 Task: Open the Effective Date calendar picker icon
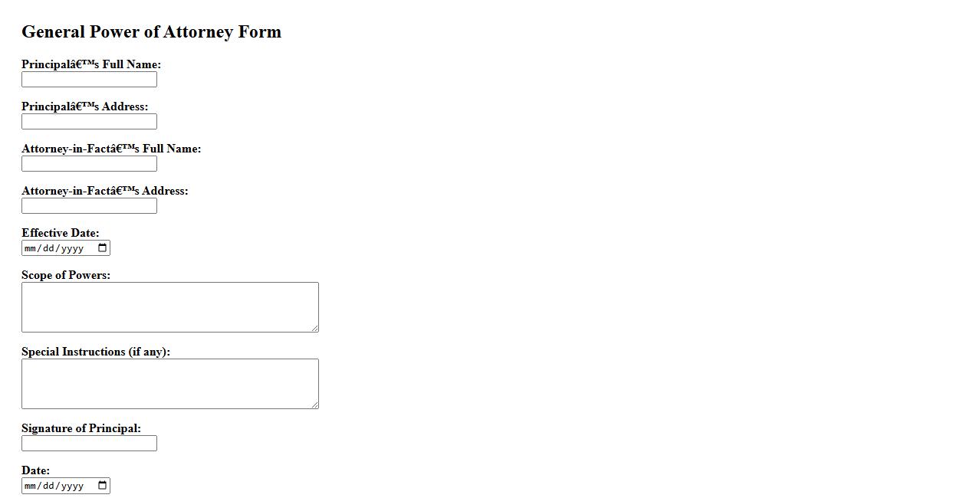103,247
